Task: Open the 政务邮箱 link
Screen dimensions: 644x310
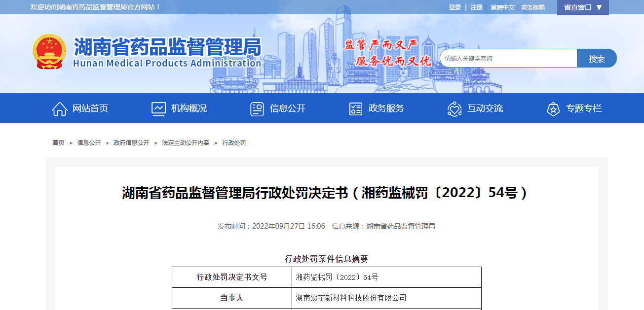Action: point(533,7)
